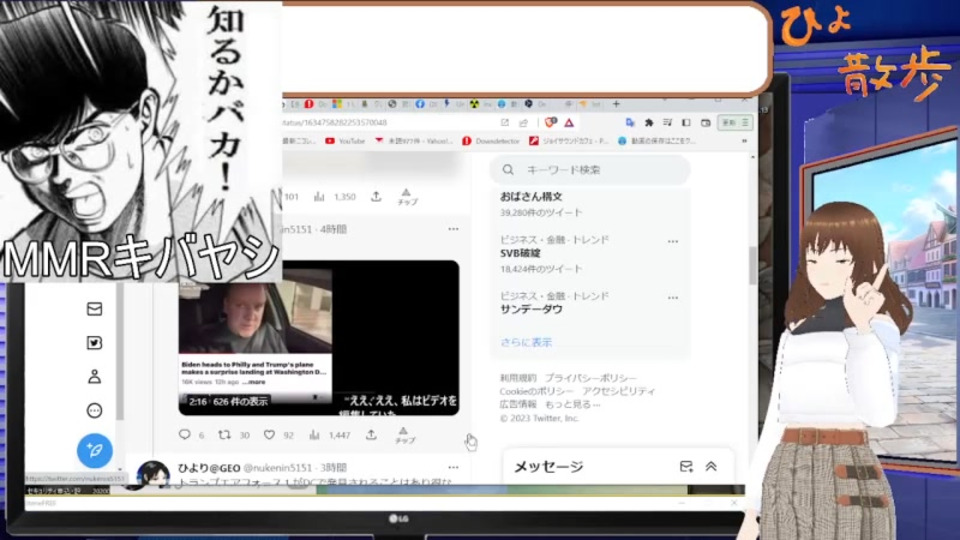Click さらに表示 to show more trends

(526, 342)
